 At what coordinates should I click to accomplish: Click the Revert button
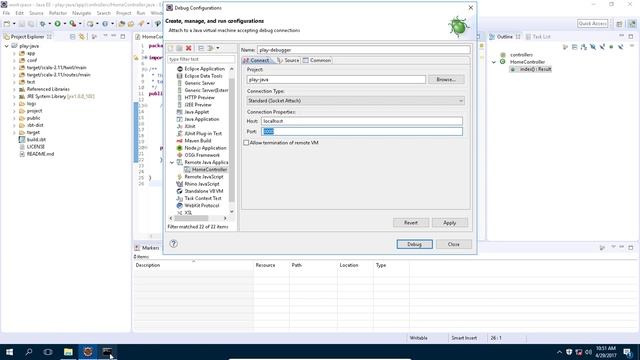point(411,223)
